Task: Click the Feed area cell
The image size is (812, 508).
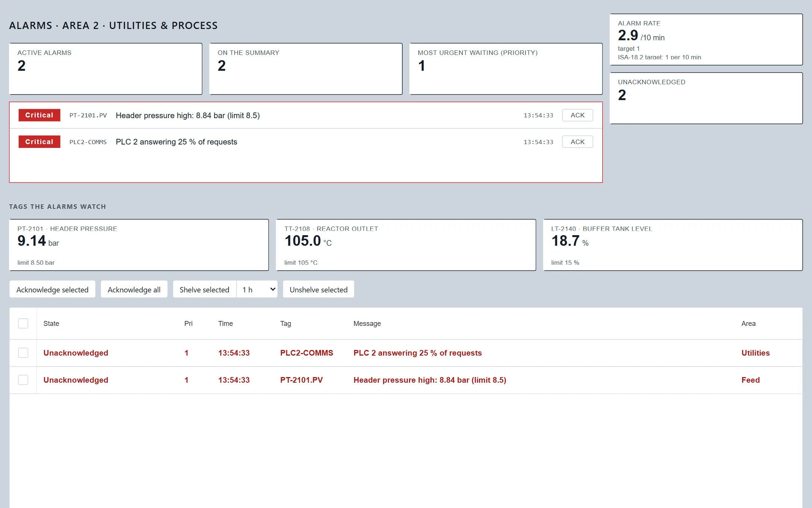Action: (x=750, y=380)
